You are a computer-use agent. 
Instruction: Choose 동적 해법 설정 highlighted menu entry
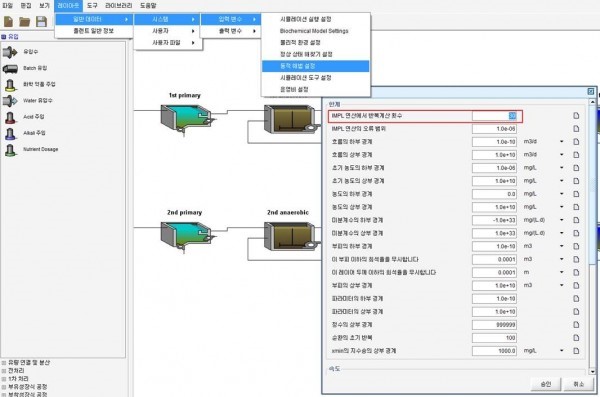pyautogui.click(x=316, y=66)
